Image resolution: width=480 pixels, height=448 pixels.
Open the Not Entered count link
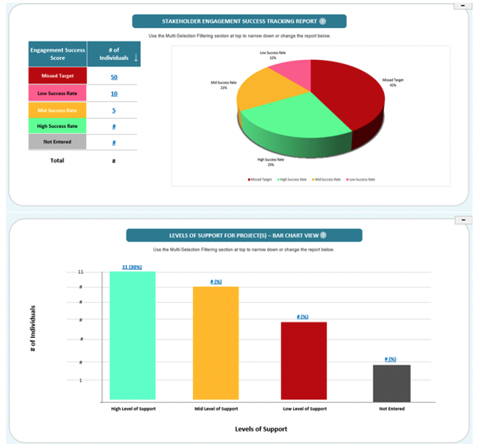coord(114,143)
